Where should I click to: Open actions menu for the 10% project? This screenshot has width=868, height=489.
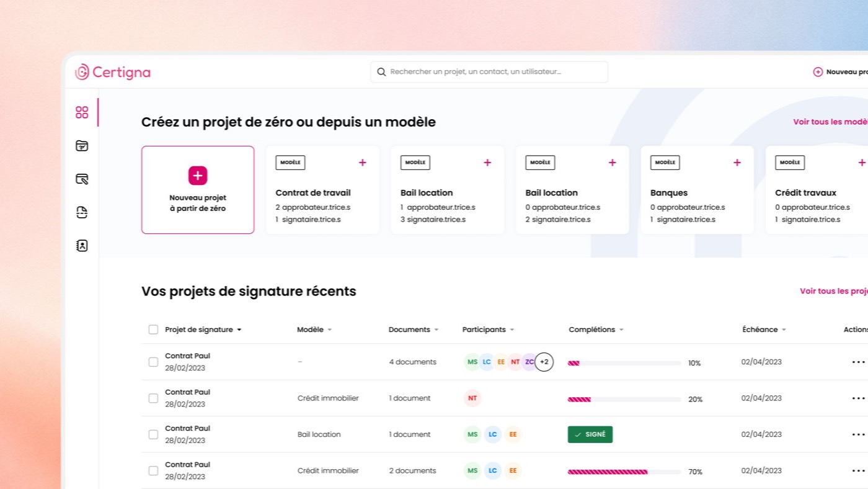pyautogui.click(x=858, y=362)
